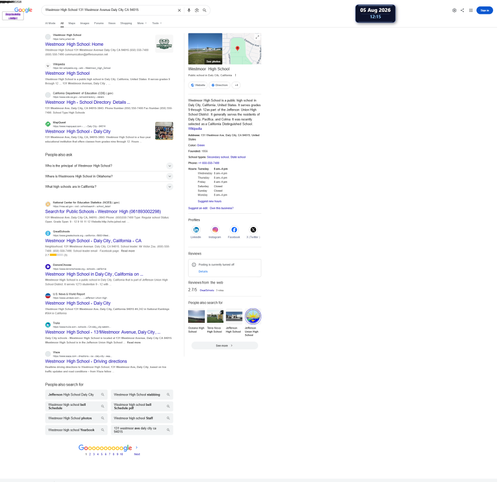This screenshot has height=482, width=500.
Task: Click the school logo thumbnail beside first result
Action: pyautogui.click(x=164, y=44)
